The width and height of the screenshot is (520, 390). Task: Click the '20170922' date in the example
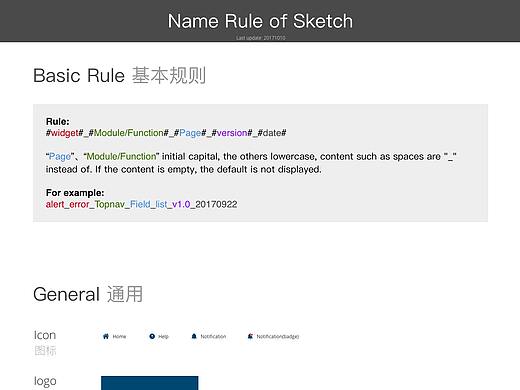pyautogui.click(x=216, y=204)
